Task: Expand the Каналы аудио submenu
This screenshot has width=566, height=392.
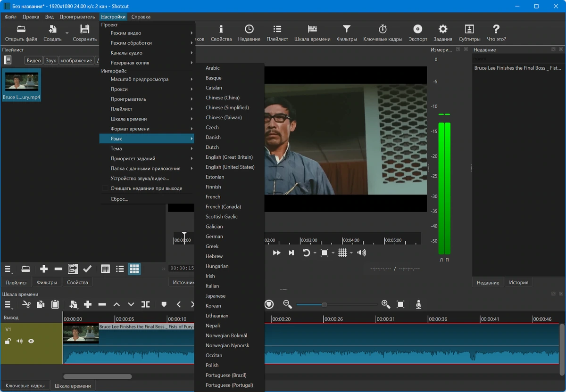Action: coord(147,53)
